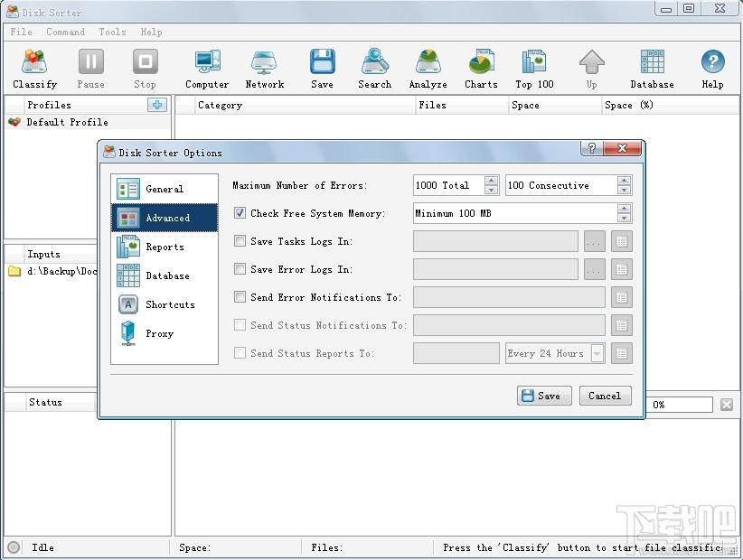Click the Pause toolbar icon
Screen dimensions: 743x560
[x=91, y=70]
